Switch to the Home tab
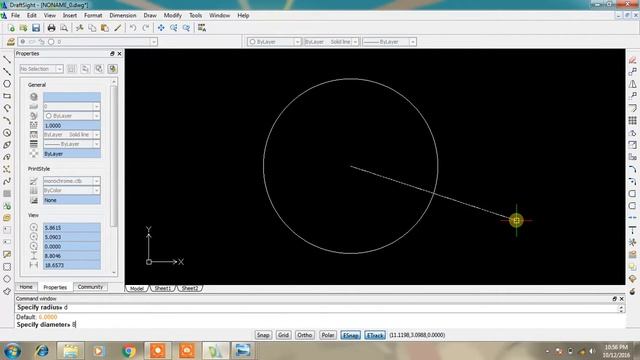 pos(26,287)
